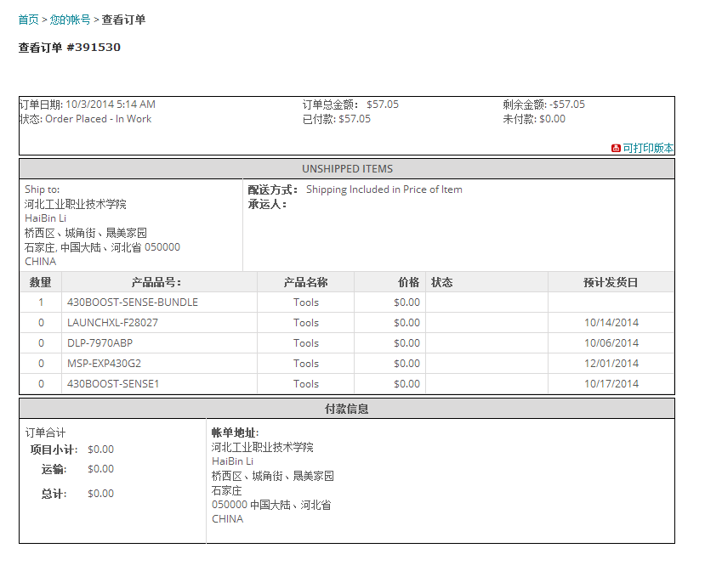Click 石家庄 line with 050000 in Ship to

102,247
